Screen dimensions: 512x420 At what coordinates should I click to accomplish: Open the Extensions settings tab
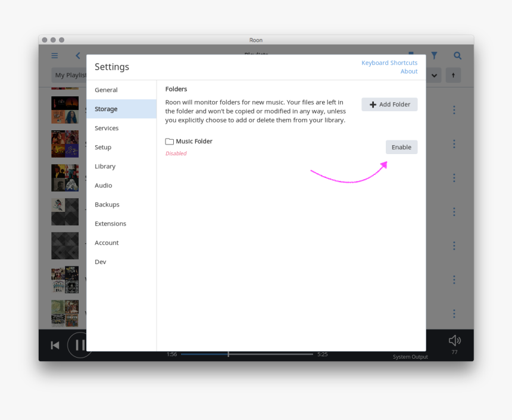click(121, 224)
